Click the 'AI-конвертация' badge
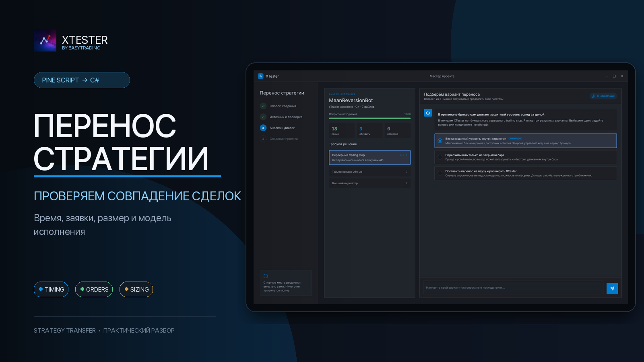 [603, 96]
